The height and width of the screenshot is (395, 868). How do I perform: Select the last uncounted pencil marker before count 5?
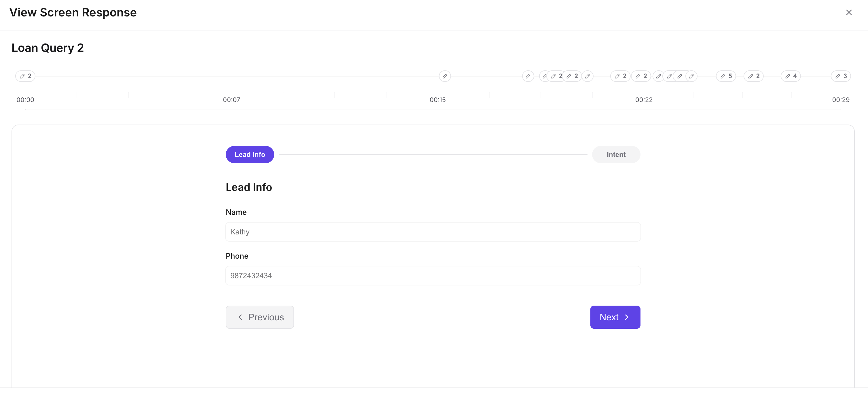coord(691,76)
